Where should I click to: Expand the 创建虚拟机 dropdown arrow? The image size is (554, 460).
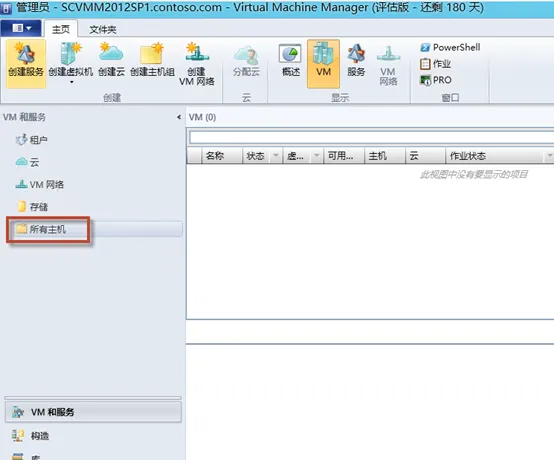point(71,82)
